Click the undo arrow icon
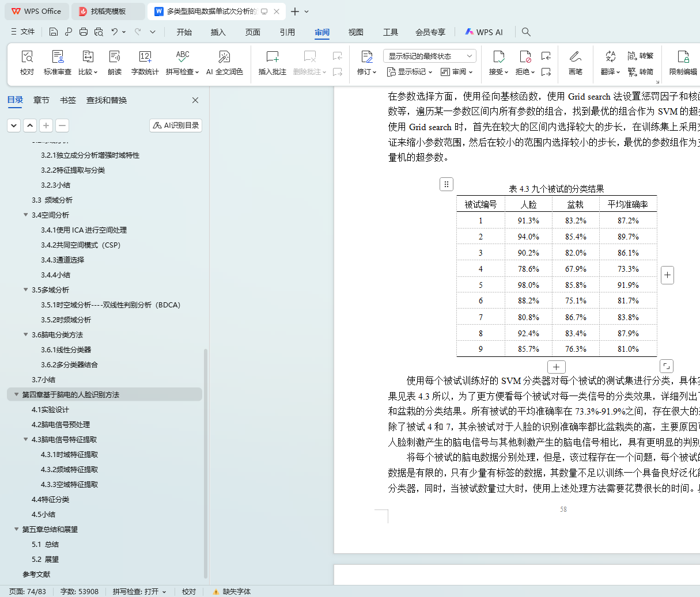The image size is (700, 597). point(115,32)
